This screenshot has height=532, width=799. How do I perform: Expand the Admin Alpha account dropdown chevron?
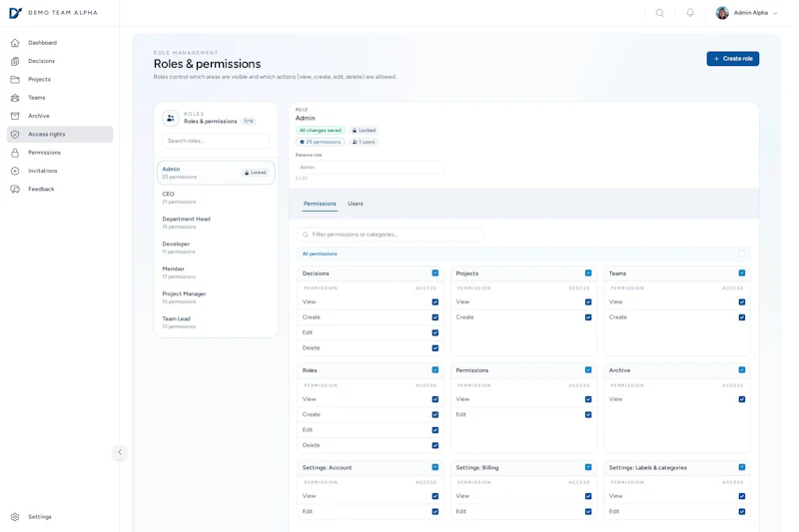tap(775, 13)
